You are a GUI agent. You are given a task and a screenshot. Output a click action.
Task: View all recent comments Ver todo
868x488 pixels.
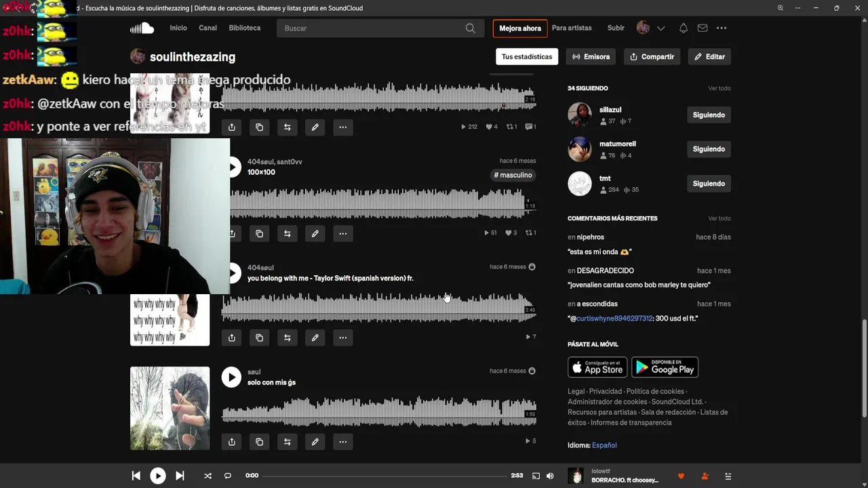(x=719, y=218)
